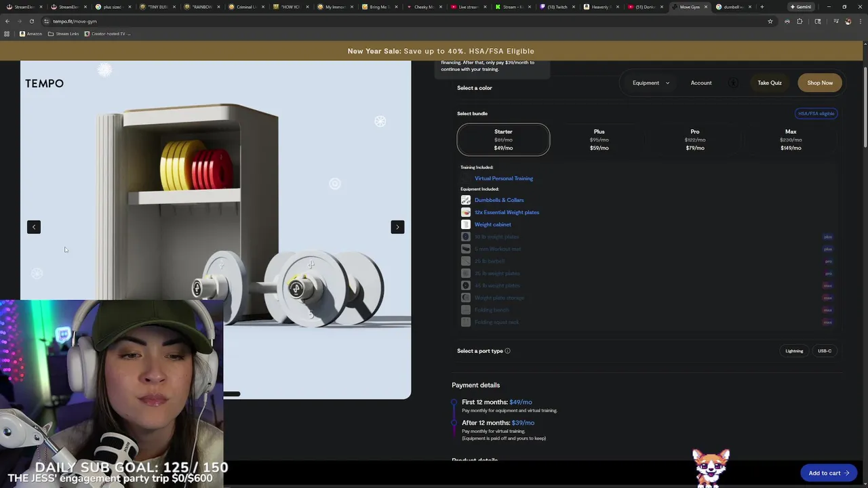Open the 12x Essential Weight plates link

point(507,212)
